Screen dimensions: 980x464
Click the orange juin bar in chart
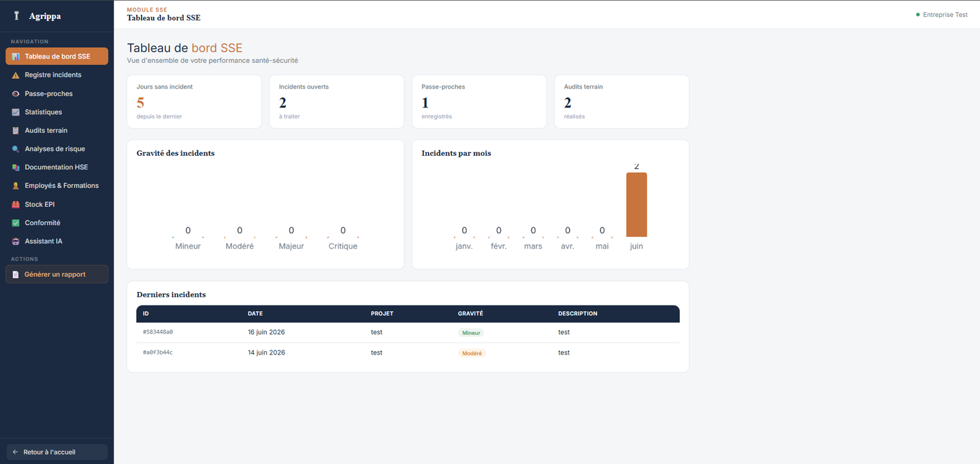click(x=636, y=205)
